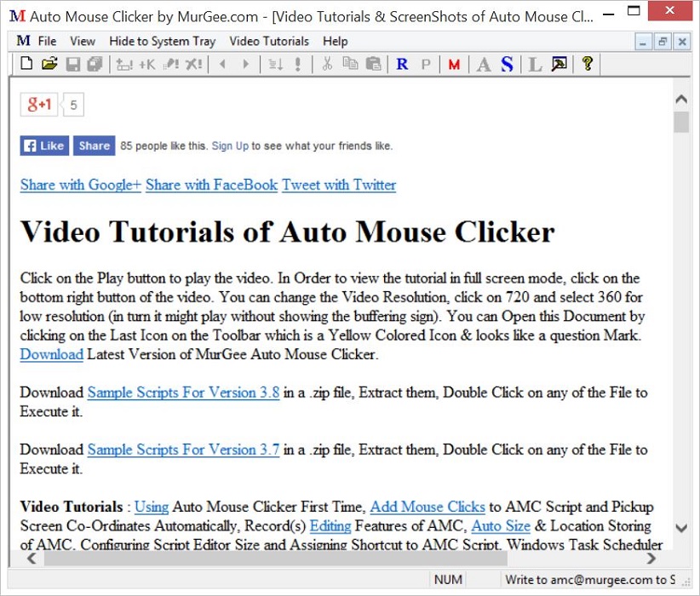Click the 'Write to amc@murgee.com' status text
The width and height of the screenshot is (700, 596).
pos(590,580)
